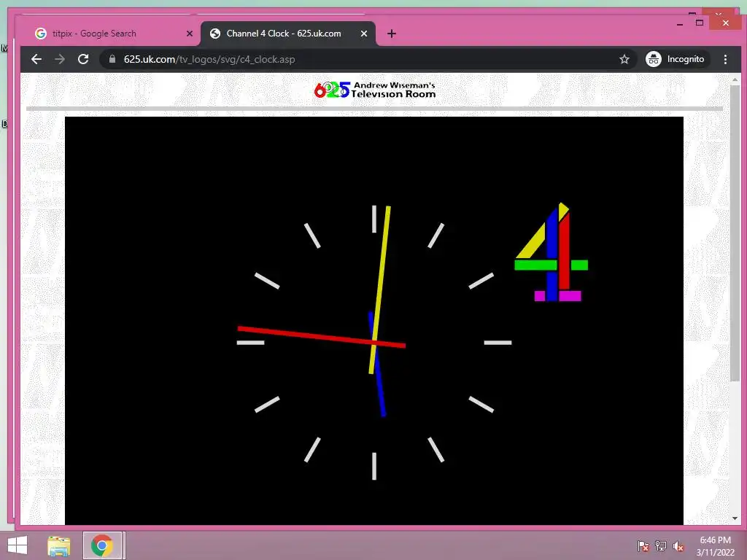Click the browser forward arrow

[x=60, y=59]
